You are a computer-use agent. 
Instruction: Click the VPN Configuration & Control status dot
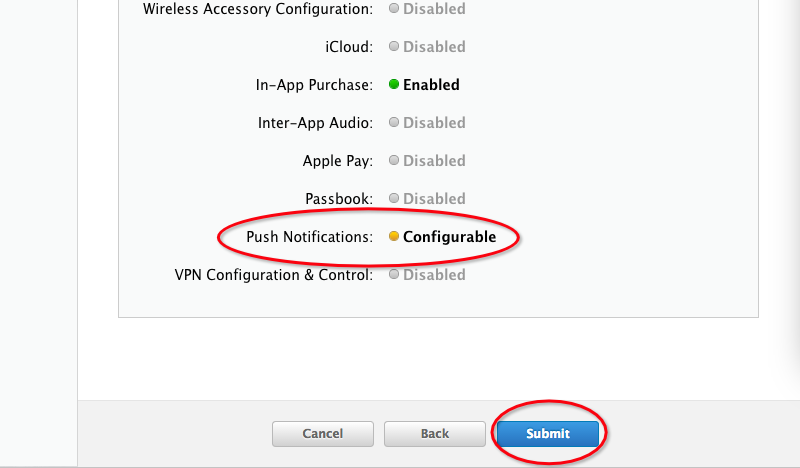394,274
